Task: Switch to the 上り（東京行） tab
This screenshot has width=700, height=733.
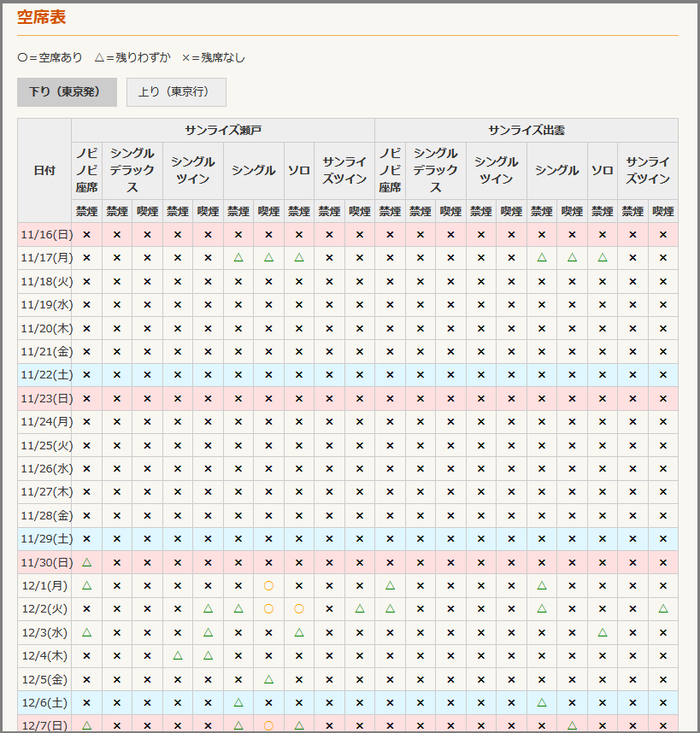Action: coord(176,92)
